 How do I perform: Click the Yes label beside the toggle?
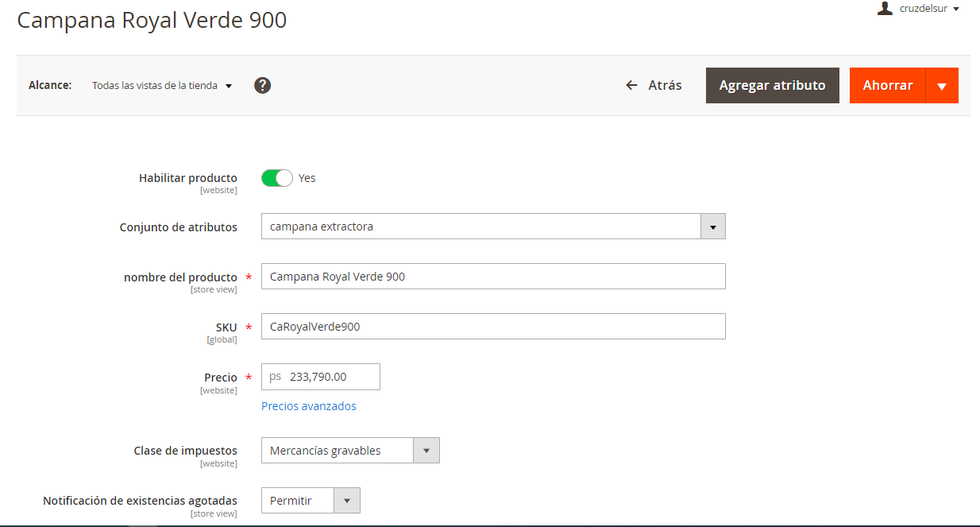[307, 178]
